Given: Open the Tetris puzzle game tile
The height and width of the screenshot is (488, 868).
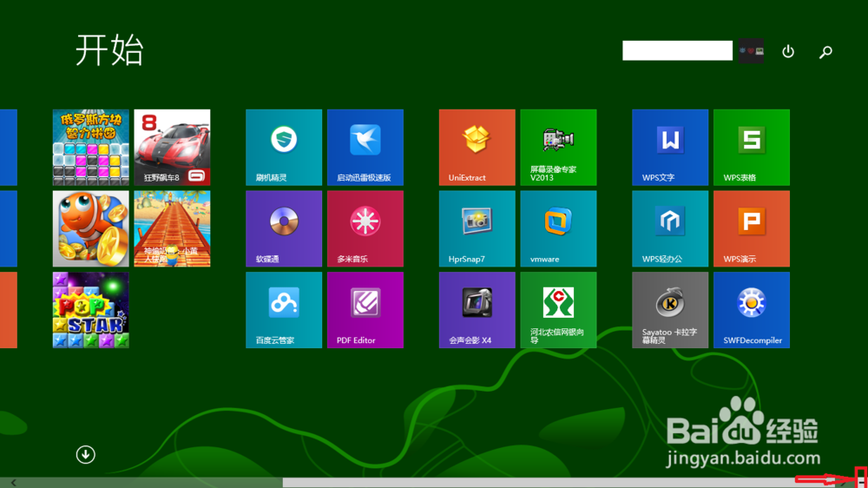Looking at the screenshot, I should coord(91,148).
